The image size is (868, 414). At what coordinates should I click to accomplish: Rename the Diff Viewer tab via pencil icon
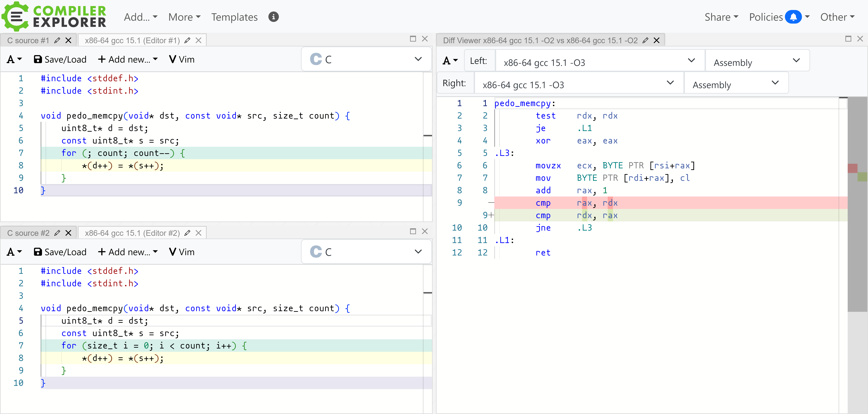pos(645,40)
